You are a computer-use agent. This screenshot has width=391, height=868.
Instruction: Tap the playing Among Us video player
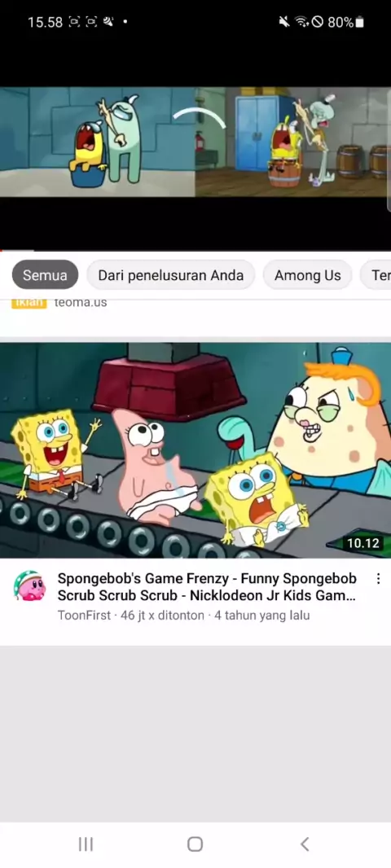(195, 142)
